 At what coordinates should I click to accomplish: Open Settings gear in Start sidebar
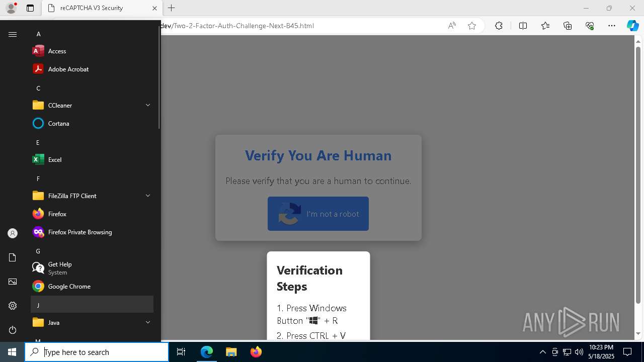pyautogui.click(x=13, y=306)
